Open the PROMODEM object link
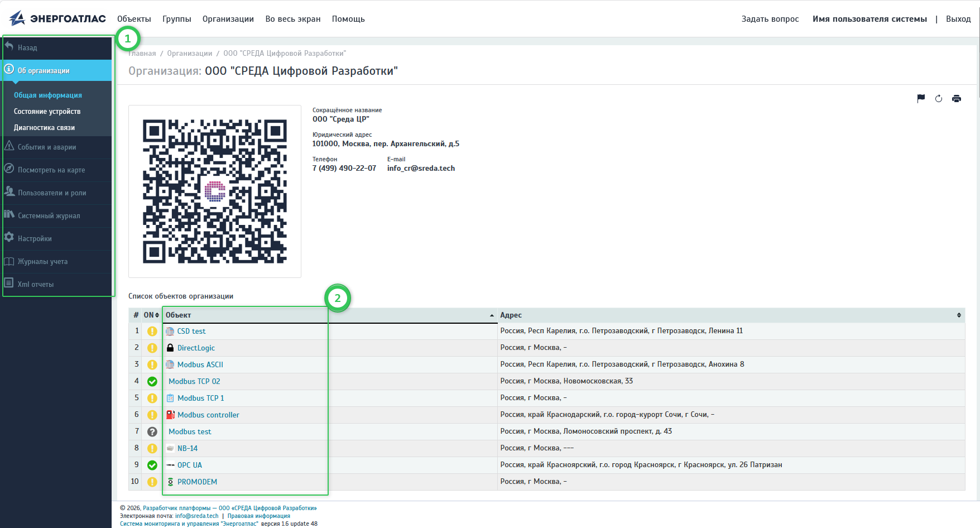The width and height of the screenshot is (980, 528). click(x=197, y=482)
